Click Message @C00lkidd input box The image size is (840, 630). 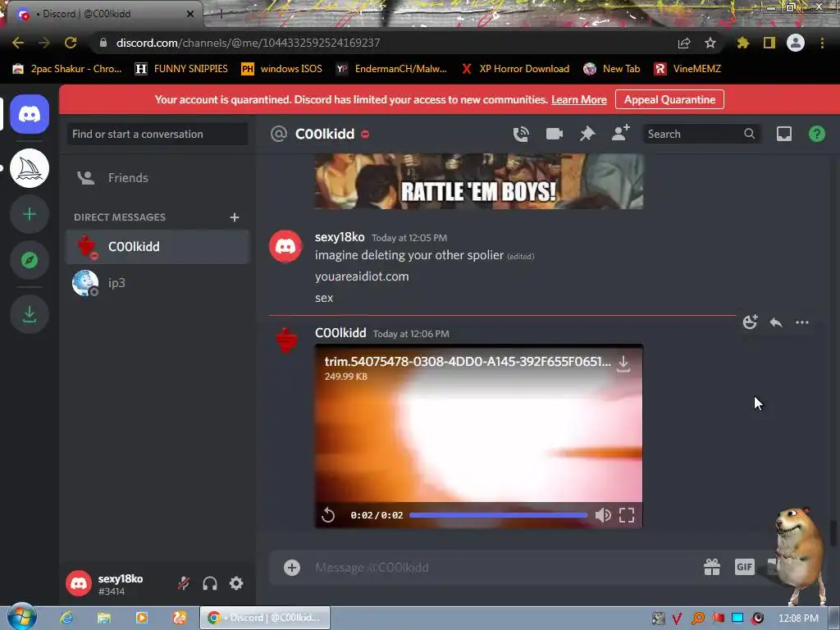tap(504, 568)
